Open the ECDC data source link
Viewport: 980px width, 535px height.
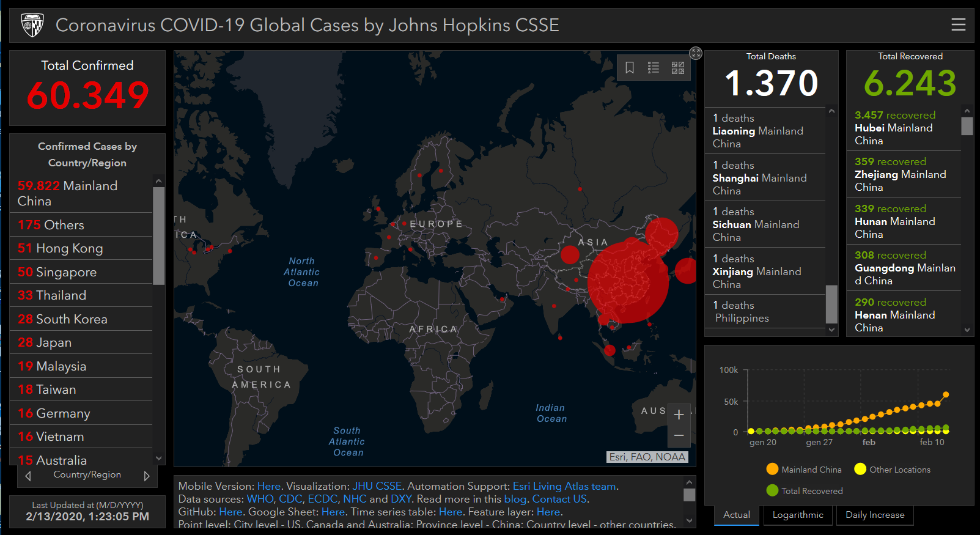(x=322, y=499)
